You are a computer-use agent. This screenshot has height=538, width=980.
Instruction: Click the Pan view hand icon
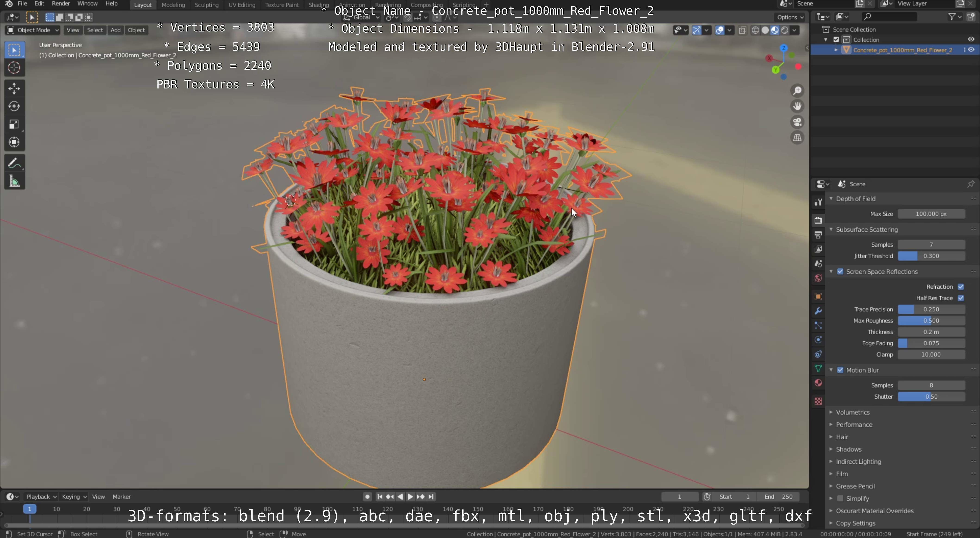tap(797, 106)
